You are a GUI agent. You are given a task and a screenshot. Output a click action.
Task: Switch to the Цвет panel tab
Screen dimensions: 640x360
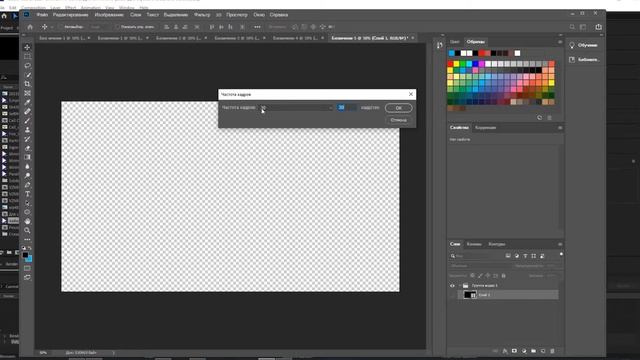(455, 42)
